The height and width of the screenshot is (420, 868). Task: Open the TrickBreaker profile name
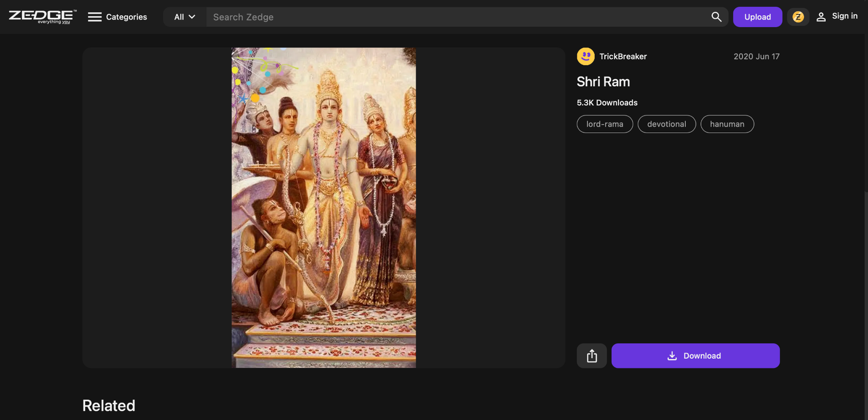pyautogui.click(x=623, y=56)
